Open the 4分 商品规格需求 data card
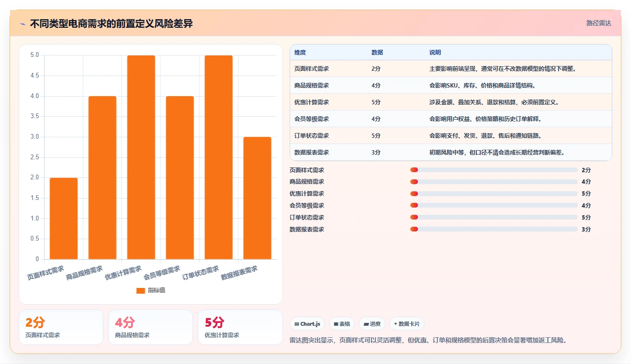Screen dimensions: 631x364 coord(150,327)
